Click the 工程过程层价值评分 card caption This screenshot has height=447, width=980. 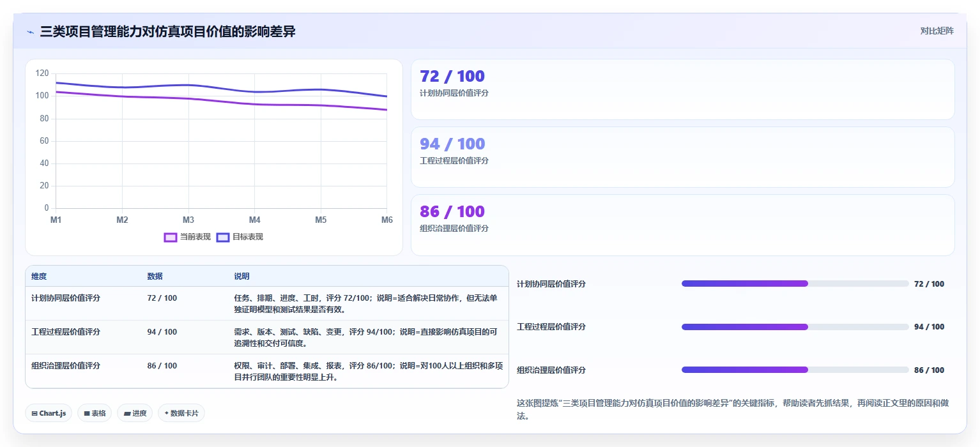pos(454,161)
